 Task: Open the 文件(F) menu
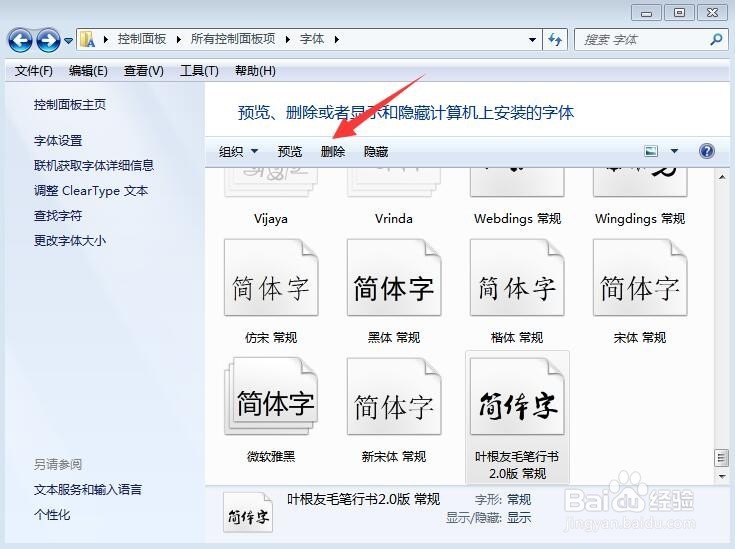click(33, 71)
